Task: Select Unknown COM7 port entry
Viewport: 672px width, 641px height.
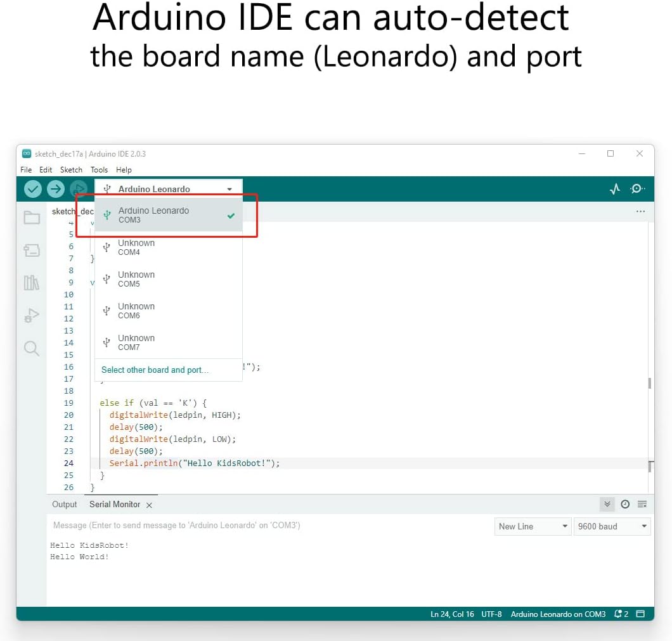Action: point(169,342)
